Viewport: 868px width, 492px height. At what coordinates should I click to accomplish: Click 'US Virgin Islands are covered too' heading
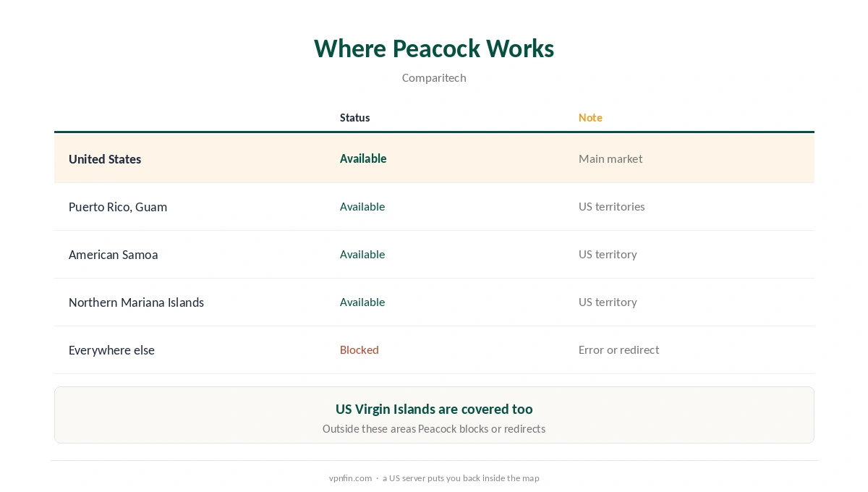(x=434, y=409)
